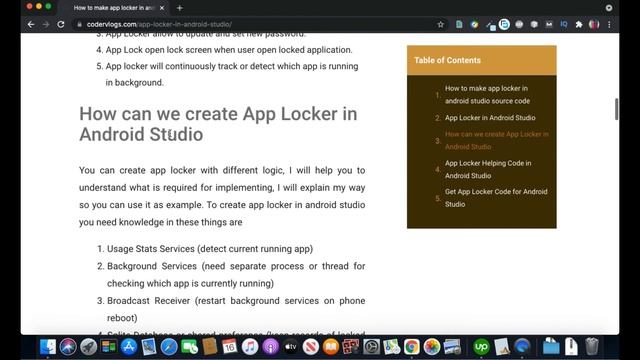
Task: Open the IQ extension in the toolbar
Action: (564, 24)
